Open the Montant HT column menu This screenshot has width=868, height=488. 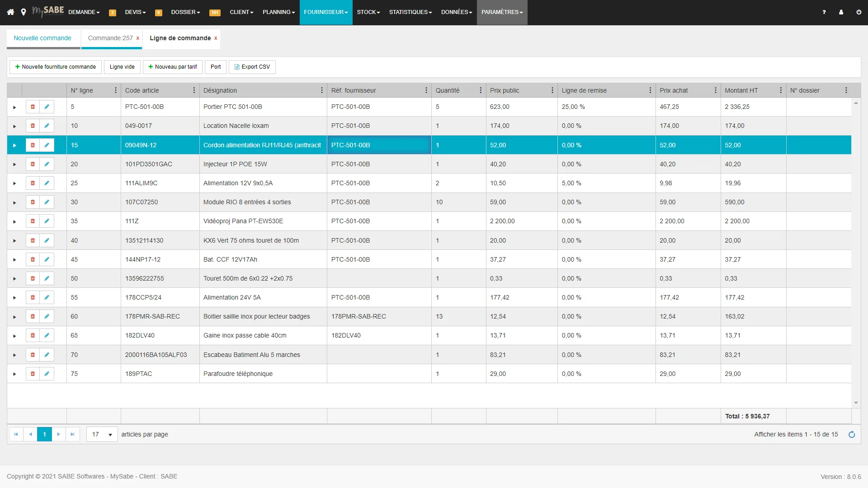click(781, 90)
